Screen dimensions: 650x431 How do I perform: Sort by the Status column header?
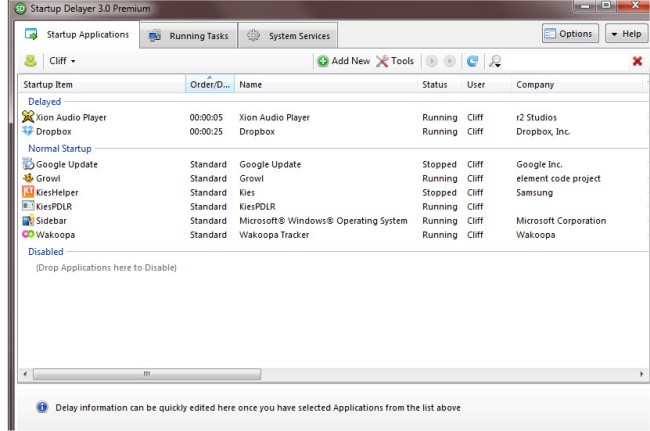point(440,85)
